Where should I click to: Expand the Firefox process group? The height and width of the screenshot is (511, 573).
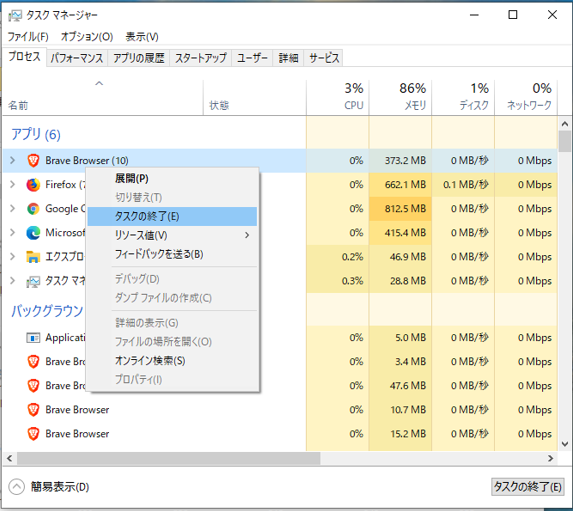pos(12,184)
